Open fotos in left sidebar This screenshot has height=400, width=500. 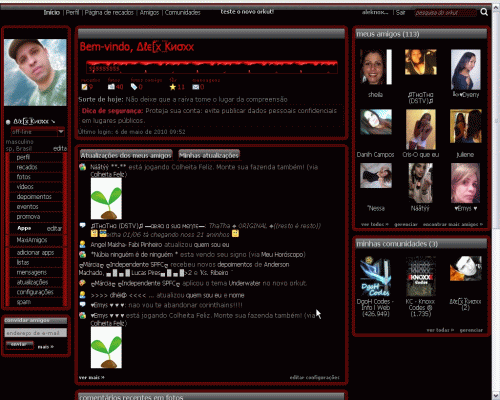pyautogui.click(x=24, y=177)
